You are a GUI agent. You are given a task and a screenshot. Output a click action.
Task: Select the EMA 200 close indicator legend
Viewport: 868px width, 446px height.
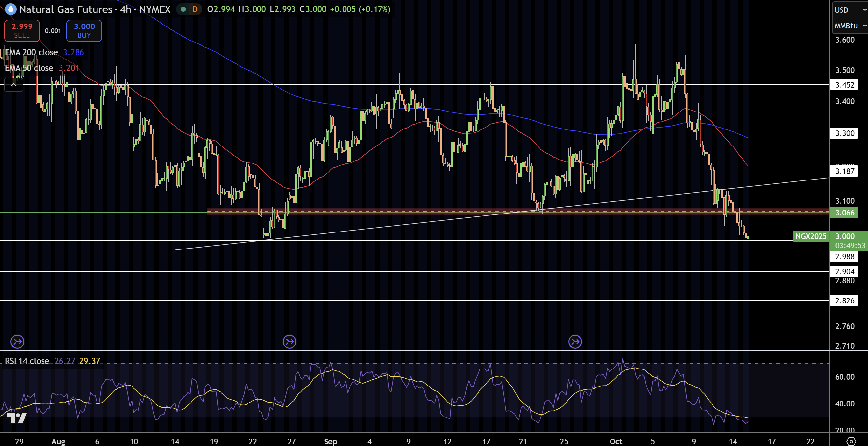[31, 52]
